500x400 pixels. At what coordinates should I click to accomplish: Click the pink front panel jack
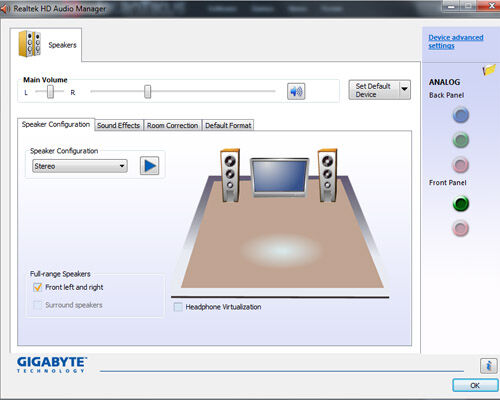pos(461,228)
